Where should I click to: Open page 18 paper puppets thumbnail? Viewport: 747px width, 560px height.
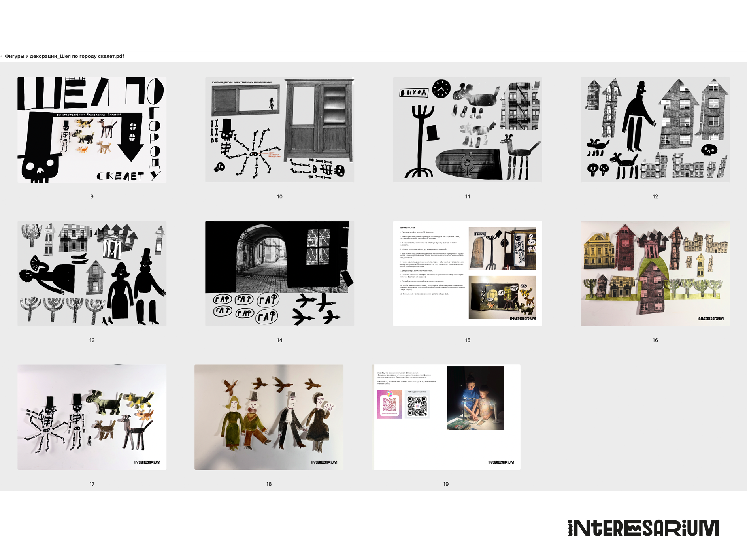tap(269, 417)
